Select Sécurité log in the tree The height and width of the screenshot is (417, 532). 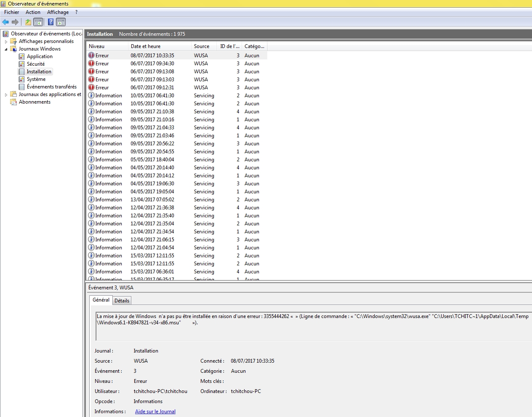pos(36,64)
